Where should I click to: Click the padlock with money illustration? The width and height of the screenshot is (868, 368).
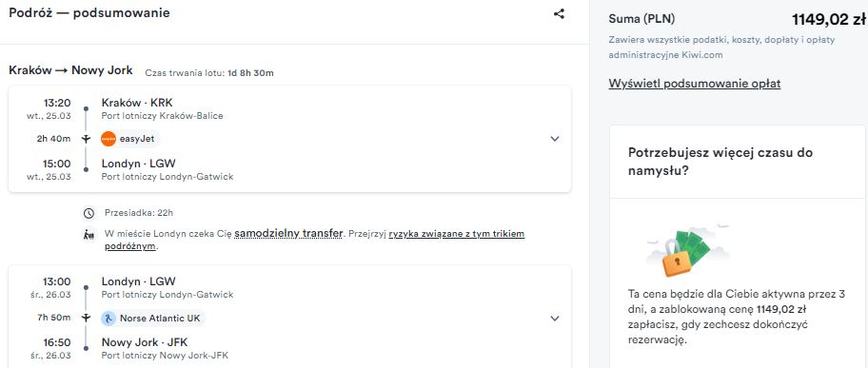[x=686, y=251]
